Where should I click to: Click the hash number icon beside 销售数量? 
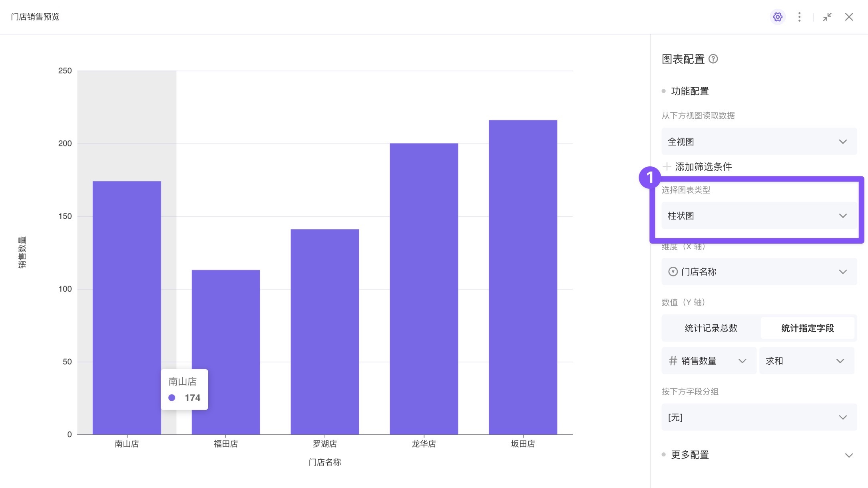tap(673, 361)
